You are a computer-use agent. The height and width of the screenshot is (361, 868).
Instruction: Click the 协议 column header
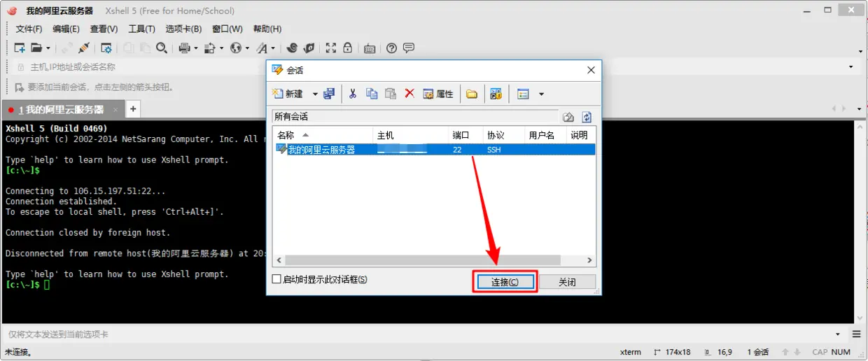[504, 135]
